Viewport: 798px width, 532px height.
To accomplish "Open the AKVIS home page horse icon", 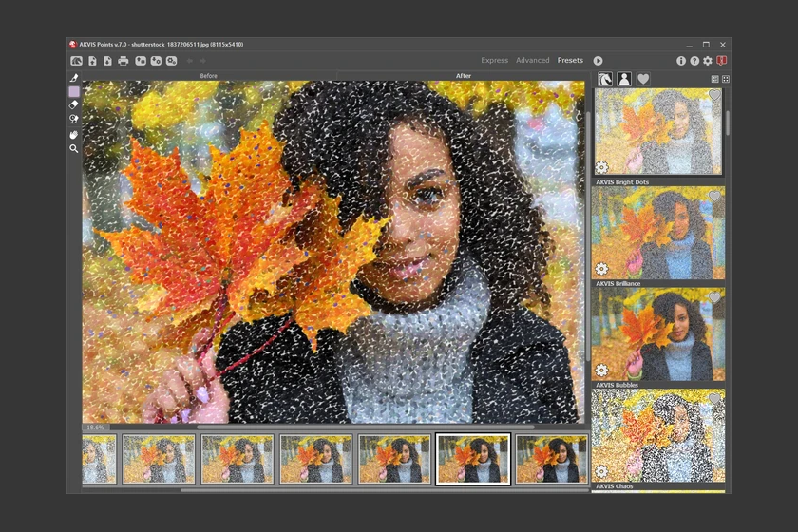I will (x=76, y=61).
